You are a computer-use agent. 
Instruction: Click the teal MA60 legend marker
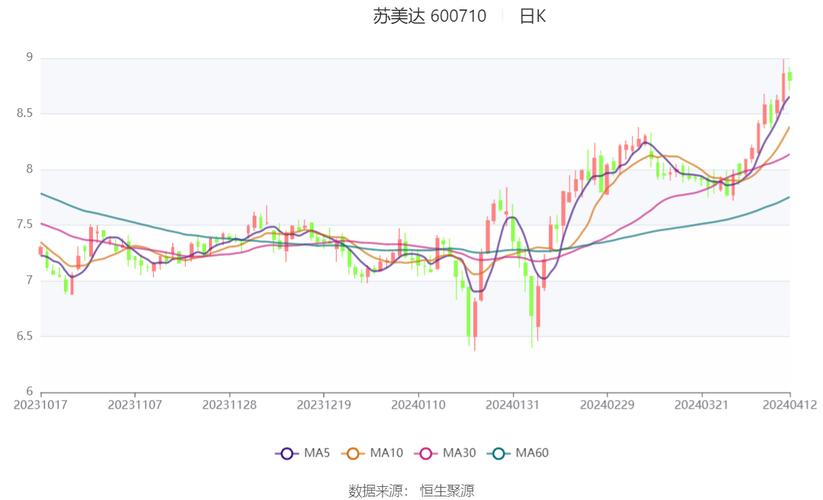500,453
